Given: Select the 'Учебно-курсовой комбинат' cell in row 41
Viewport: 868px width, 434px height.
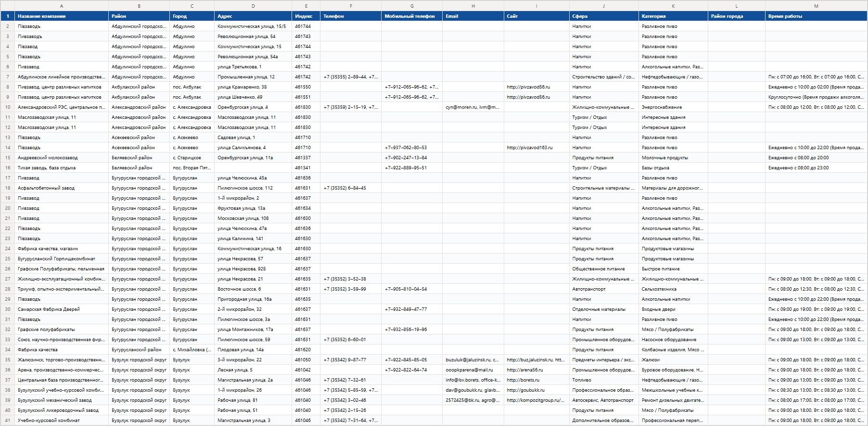Looking at the screenshot, I should pyautogui.click(x=62, y=421).
